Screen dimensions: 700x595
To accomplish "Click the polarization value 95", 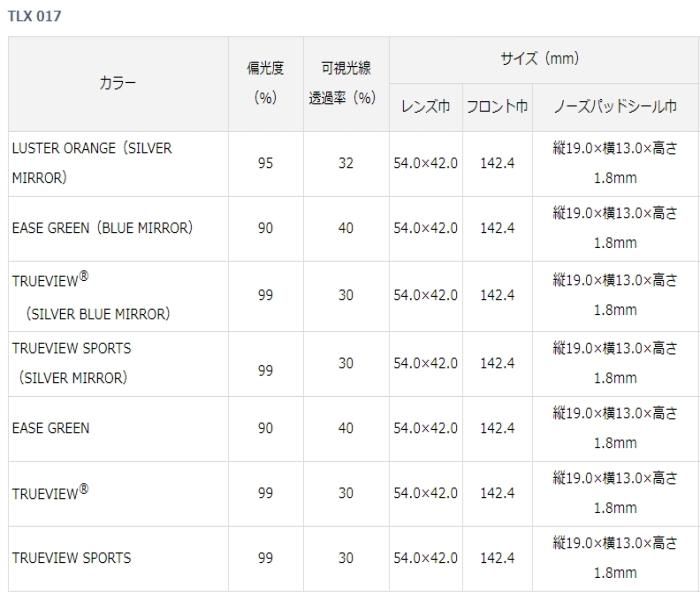I will 265,163.
